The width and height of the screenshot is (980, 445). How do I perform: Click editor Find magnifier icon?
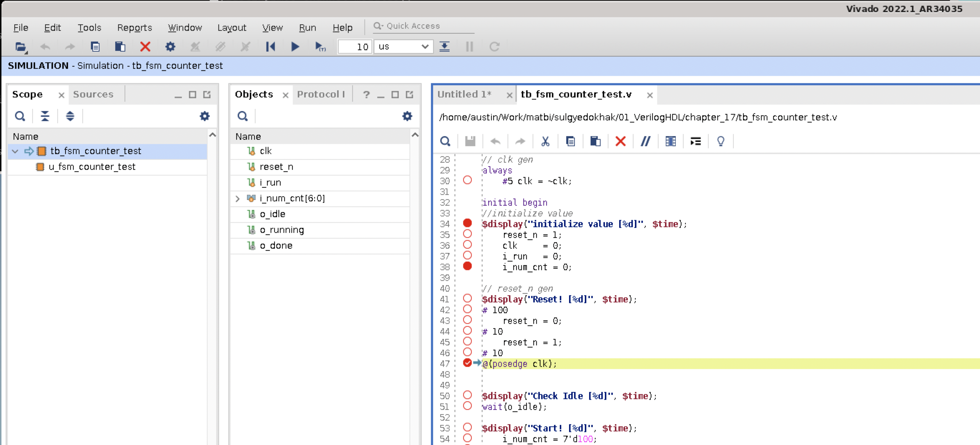pos(445,141)
